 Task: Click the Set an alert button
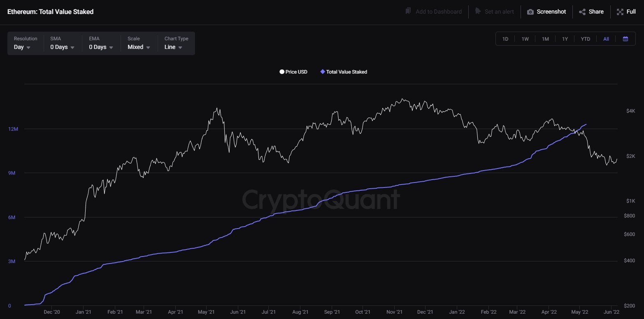pyautogui.click(x=495, y=12)
